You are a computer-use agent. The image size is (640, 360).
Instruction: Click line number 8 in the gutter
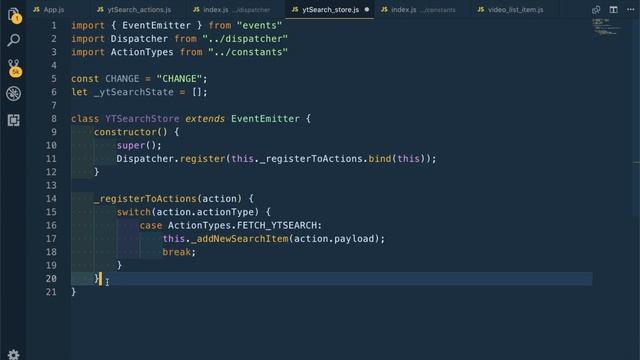pos(53,119)
